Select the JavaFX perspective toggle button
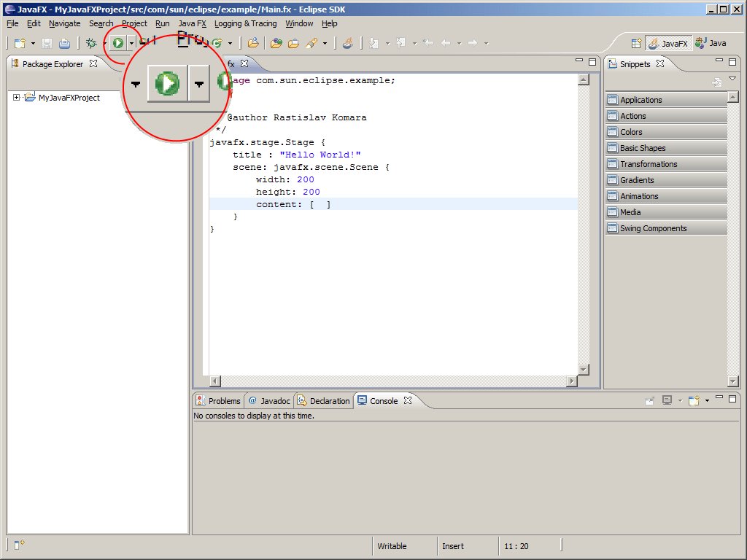The width and height of the screenshot is (747, 560). [668, 44]
